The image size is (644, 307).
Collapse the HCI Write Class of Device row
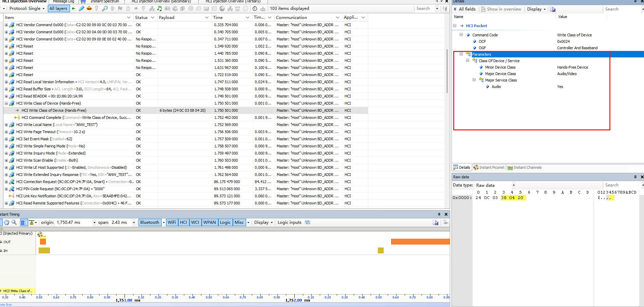(6, 103)
